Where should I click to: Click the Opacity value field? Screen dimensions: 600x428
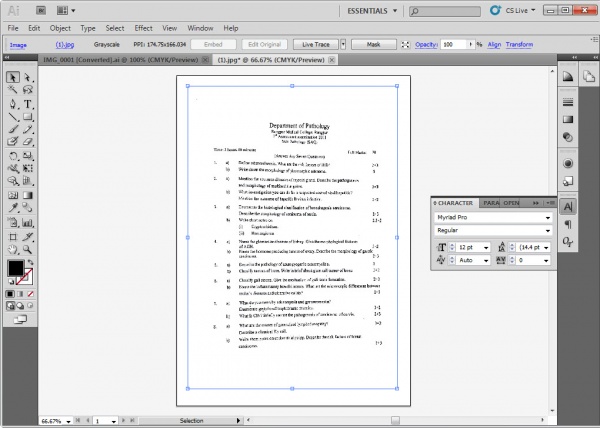point(450,45)
